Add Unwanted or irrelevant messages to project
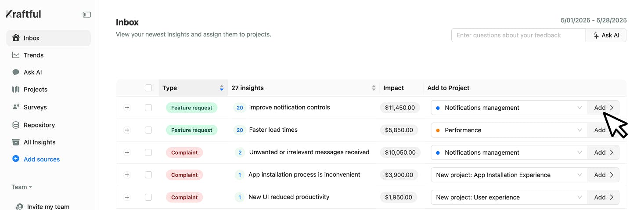This screenshot has width=644, height=210. click(603, 152)
